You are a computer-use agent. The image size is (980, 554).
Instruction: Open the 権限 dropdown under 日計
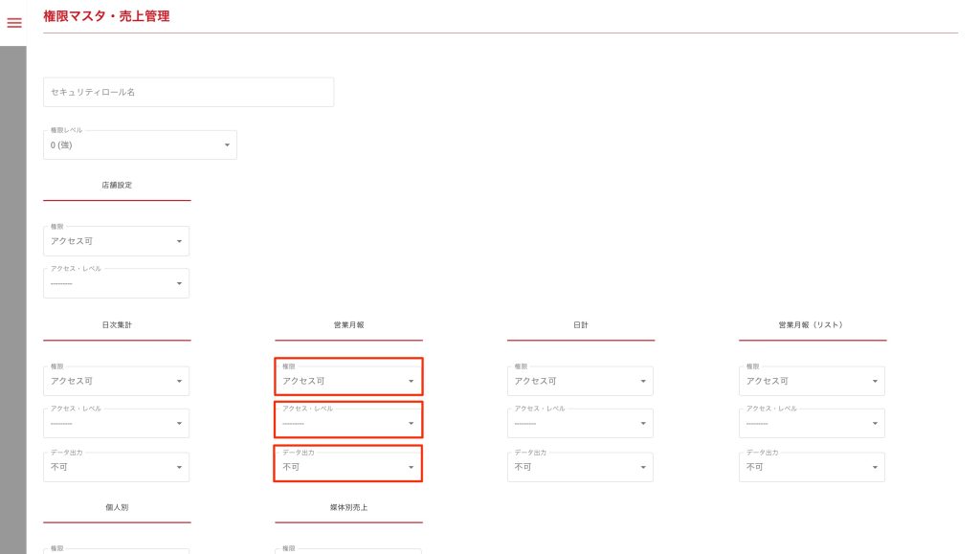[x=580, y=381]
